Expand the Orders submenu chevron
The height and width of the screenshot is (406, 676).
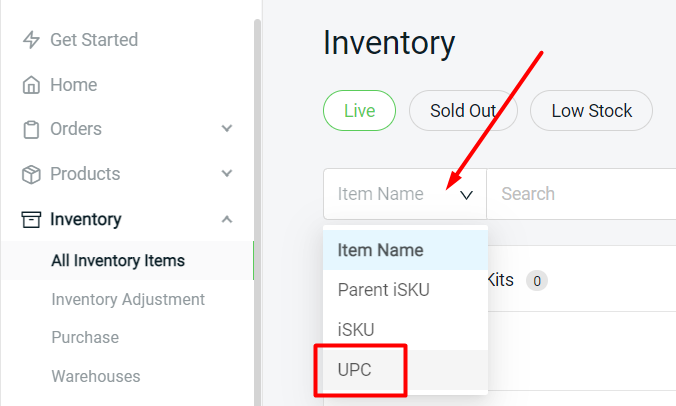click(227, 128)
